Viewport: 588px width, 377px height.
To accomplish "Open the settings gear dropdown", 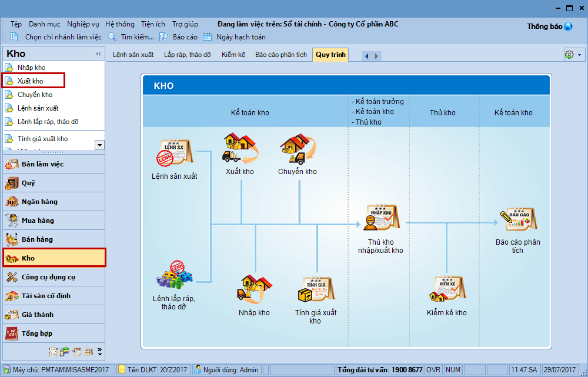I will [x=573, y=55].
